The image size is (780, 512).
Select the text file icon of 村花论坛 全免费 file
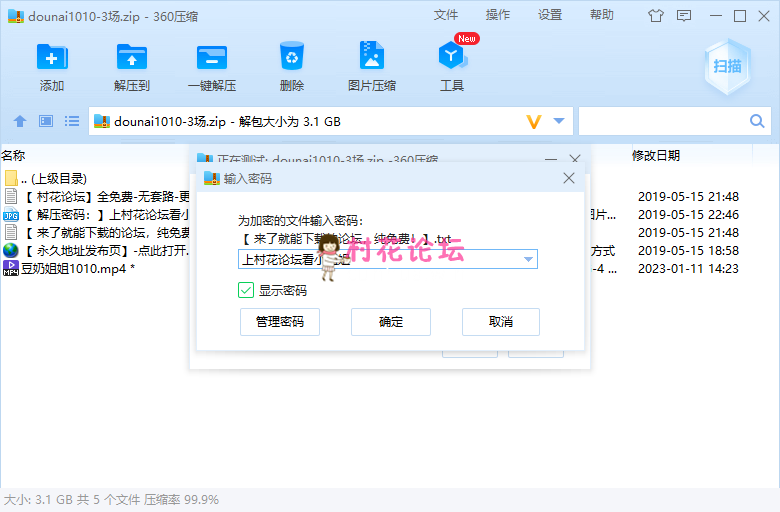11,196
